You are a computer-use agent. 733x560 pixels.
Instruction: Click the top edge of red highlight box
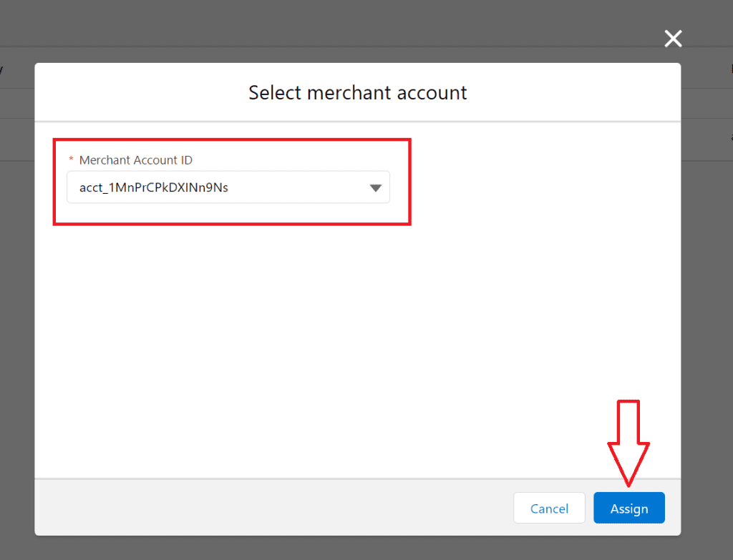[231, 140]
